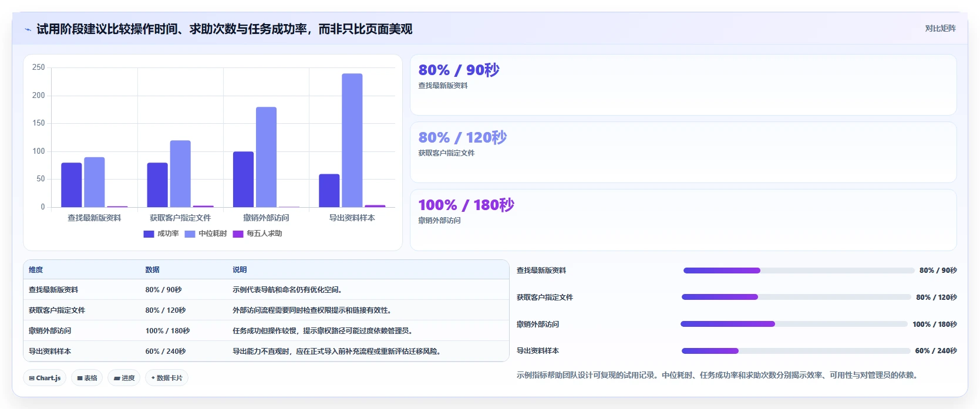Click table value 60% / 240秒
The image size is (980, 409).
(x=166, y=351)
